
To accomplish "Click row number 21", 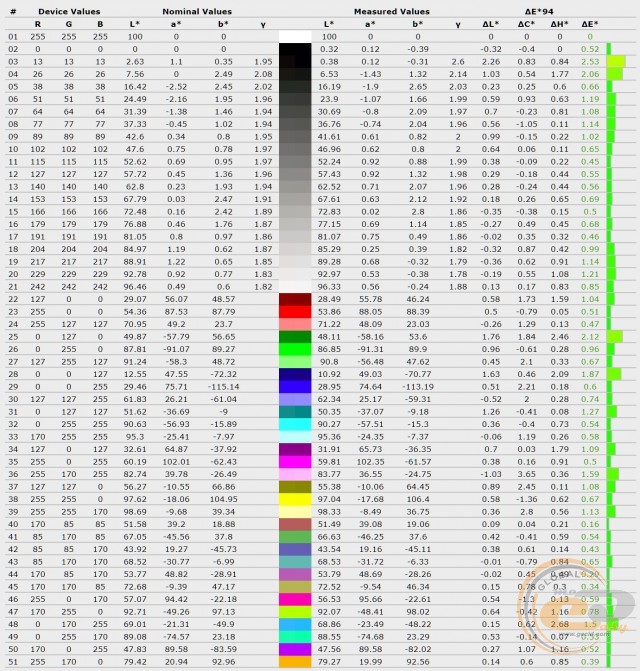I will pos(13,287).
